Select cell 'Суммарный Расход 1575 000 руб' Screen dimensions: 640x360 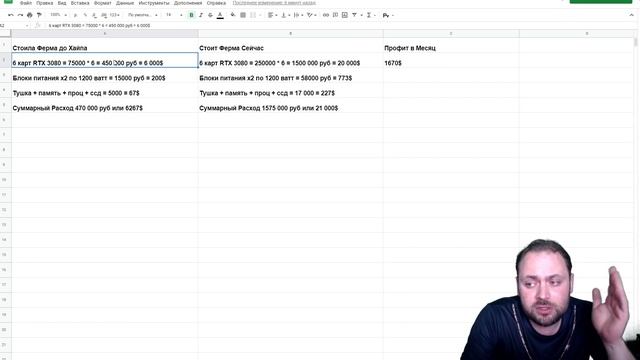[291, 105]
